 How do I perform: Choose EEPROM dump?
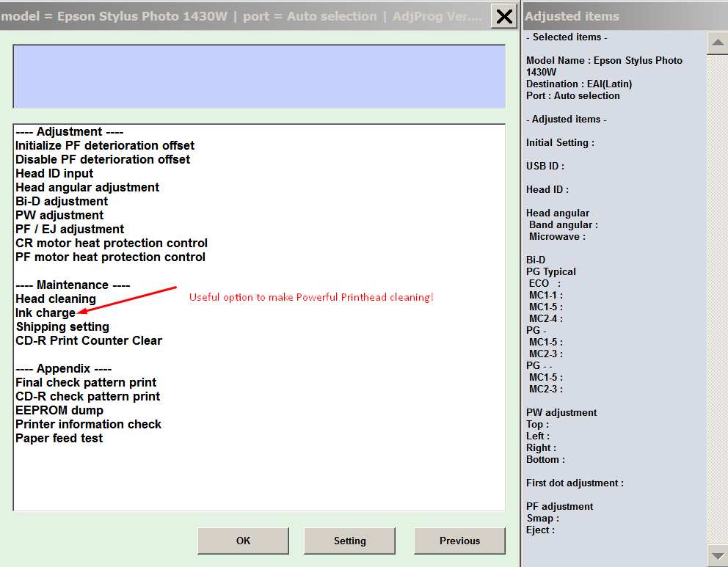[x=59, y=410]
